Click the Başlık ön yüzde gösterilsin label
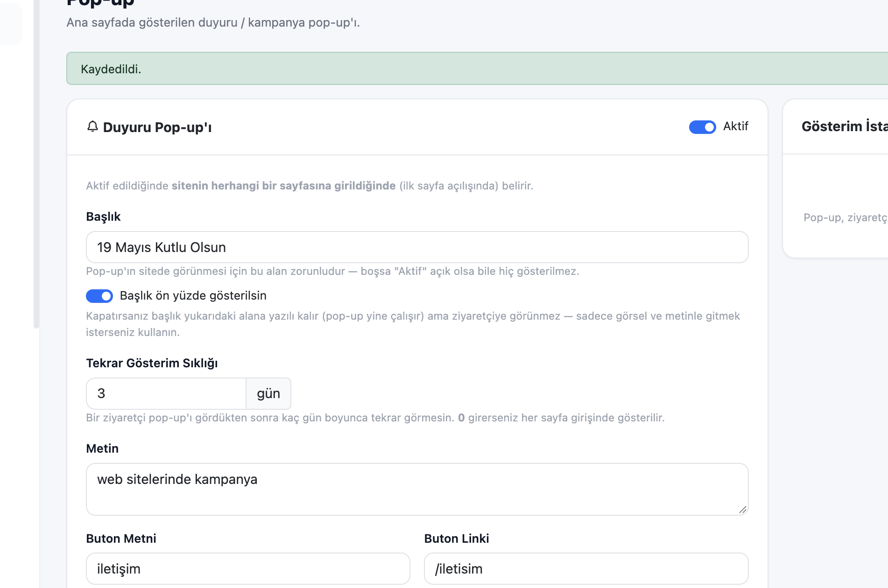Viewport: 888px width, 588px height. (x=193, y=296)
